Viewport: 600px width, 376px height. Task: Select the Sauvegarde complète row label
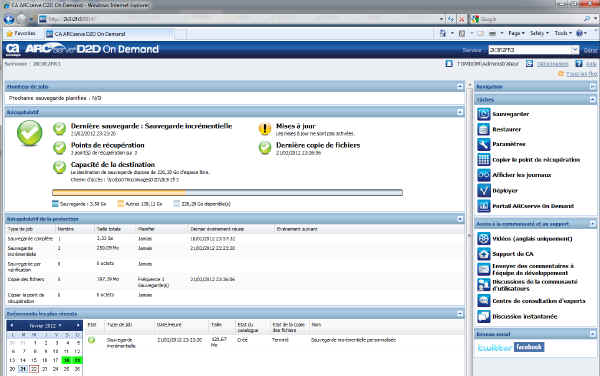point(30,238)
